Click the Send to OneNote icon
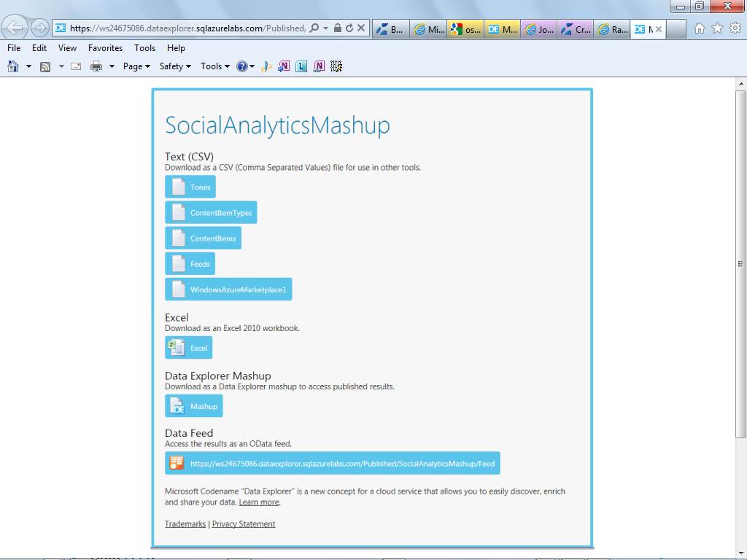The image size is (747, 560). [284, 66]
